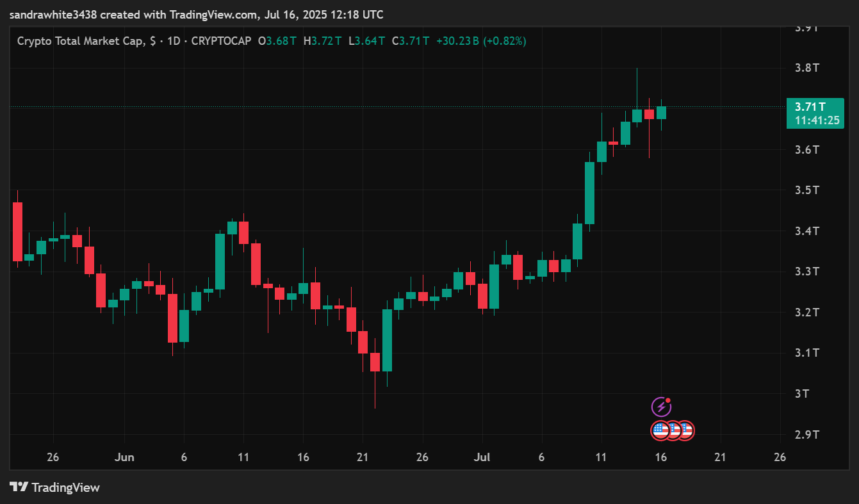The image size is (859, 504).
Task: Click the close value C3.71T
Action: (411, 41)
